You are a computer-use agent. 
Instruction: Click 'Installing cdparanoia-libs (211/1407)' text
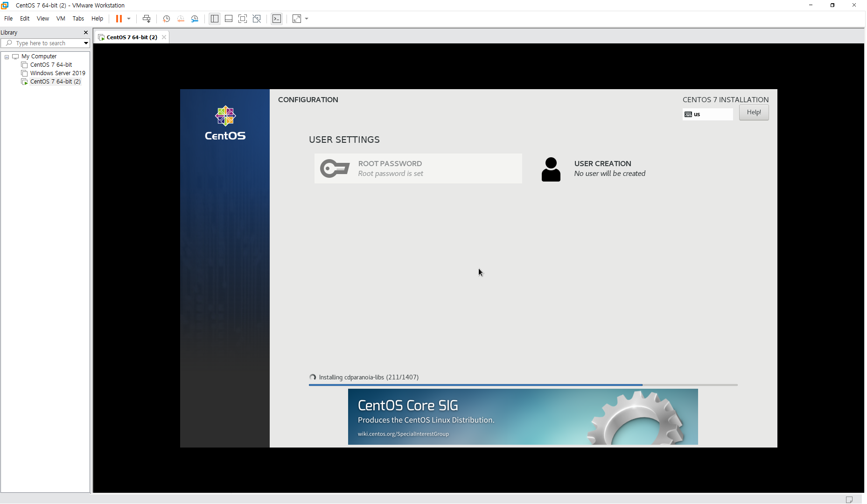click(x=369, y=377)
